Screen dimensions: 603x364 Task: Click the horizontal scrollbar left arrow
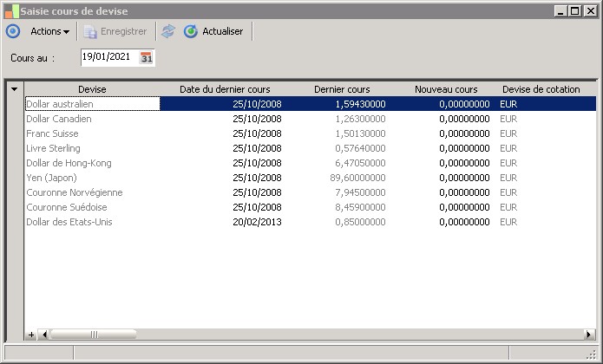[44, 335]
